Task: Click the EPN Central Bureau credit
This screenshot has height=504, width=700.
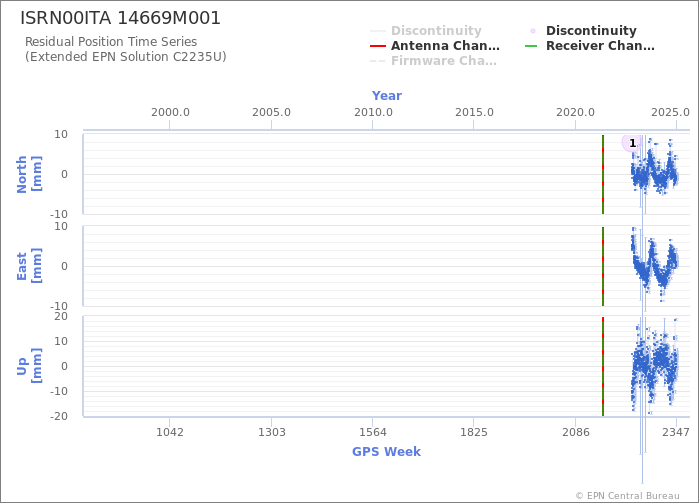Action: [628, 496]
